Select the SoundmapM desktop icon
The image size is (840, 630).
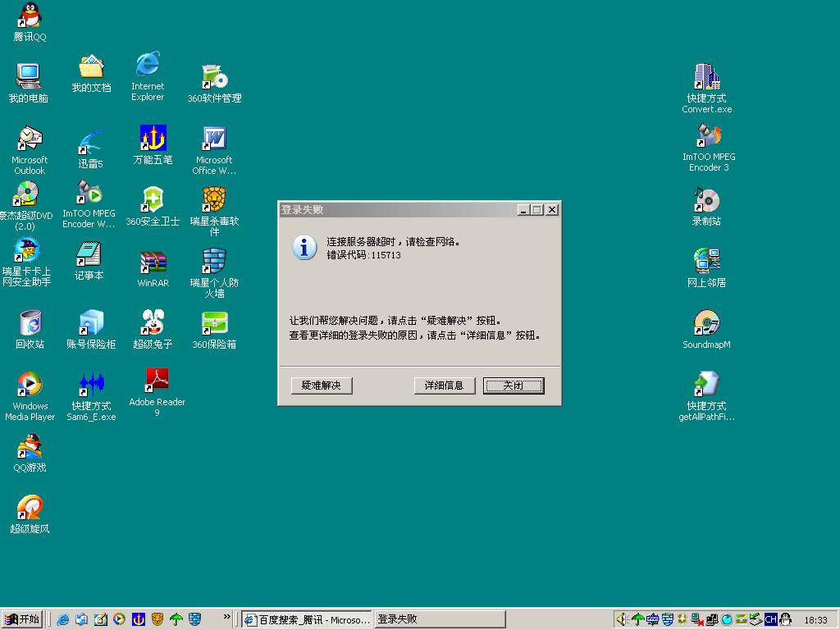click(x=706, y=330)
